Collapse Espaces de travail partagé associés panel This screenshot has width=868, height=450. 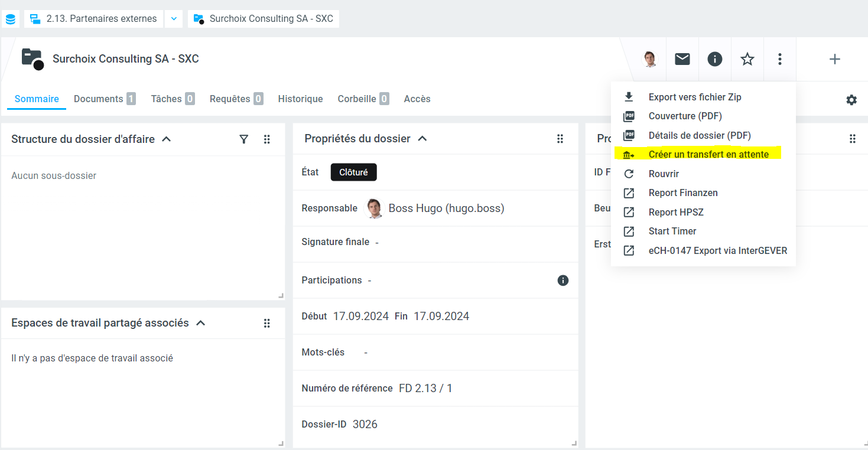coord(200,323)
